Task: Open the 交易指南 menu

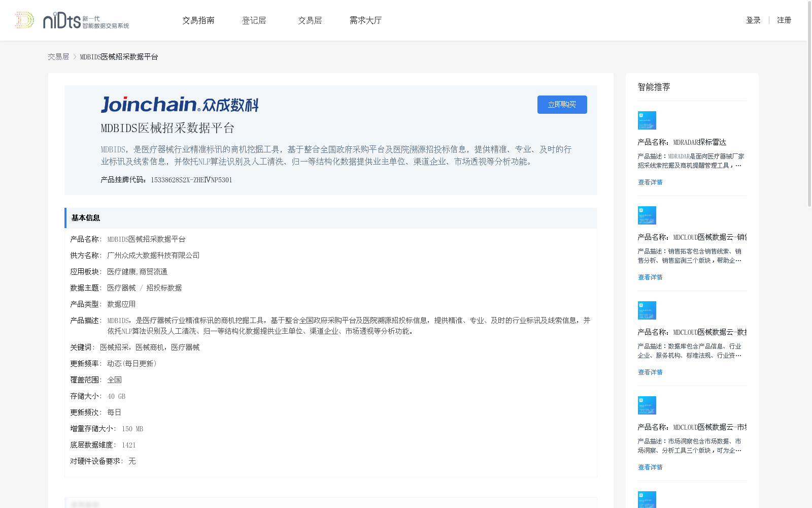Action: (x=198, y=20)
